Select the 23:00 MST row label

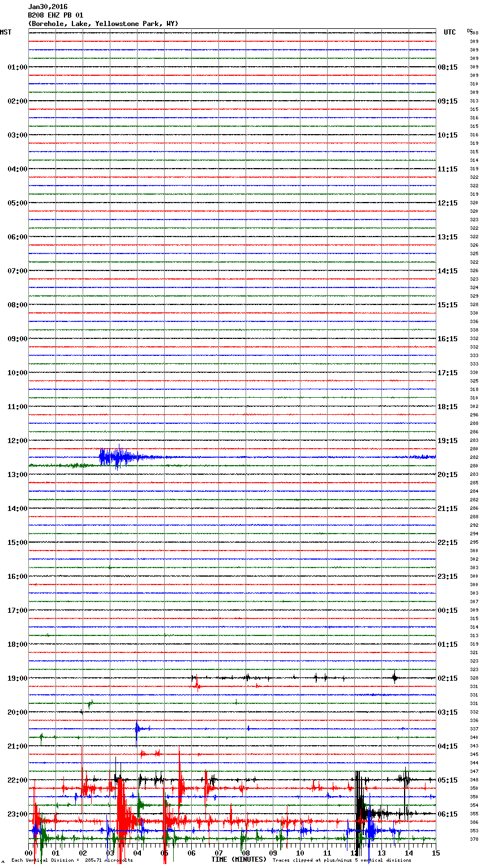click(x=17, y=814)
